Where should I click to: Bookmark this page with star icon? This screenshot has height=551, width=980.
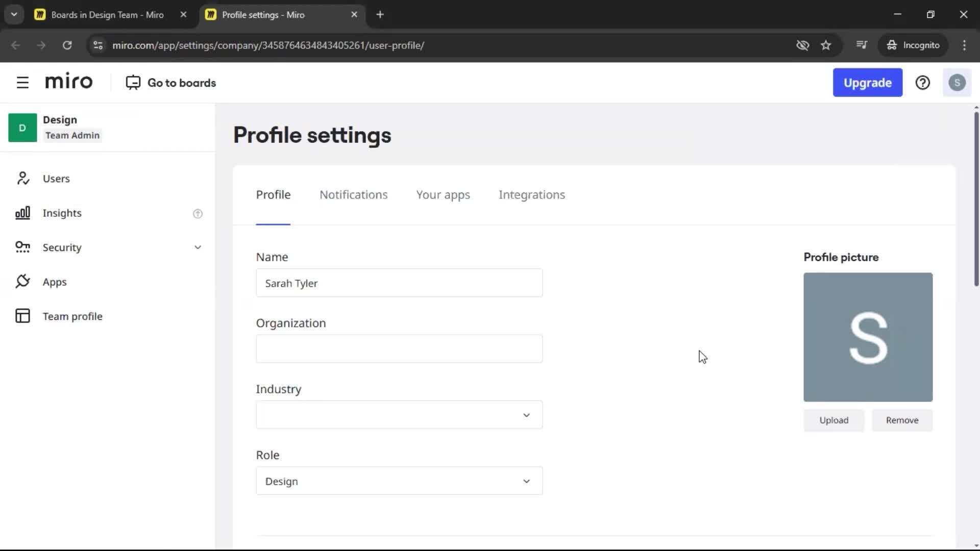(826, 45)
